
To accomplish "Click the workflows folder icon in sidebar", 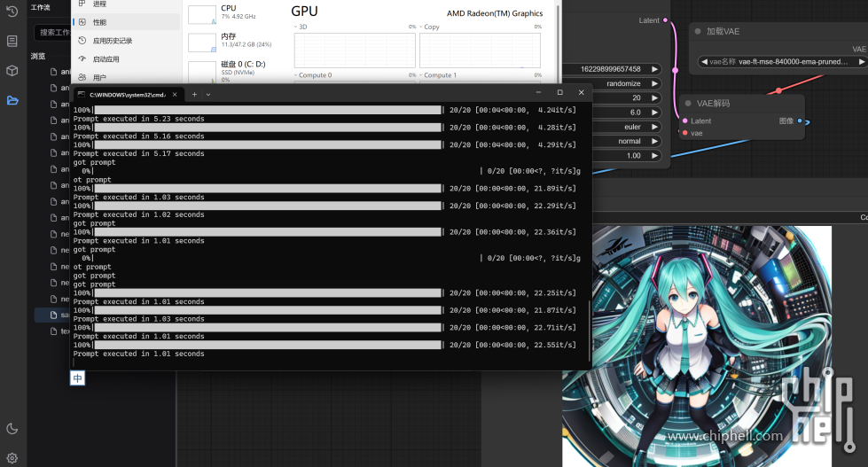I will [x=12, y=100].
